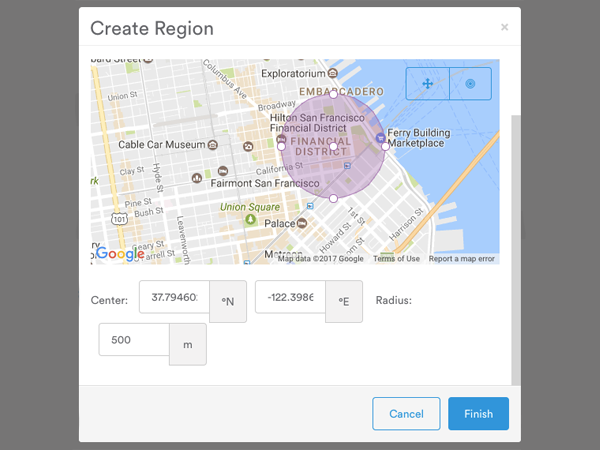Click the Harrison St street label
This screenshot has width=600, height=450.
[x=406, y=224]
